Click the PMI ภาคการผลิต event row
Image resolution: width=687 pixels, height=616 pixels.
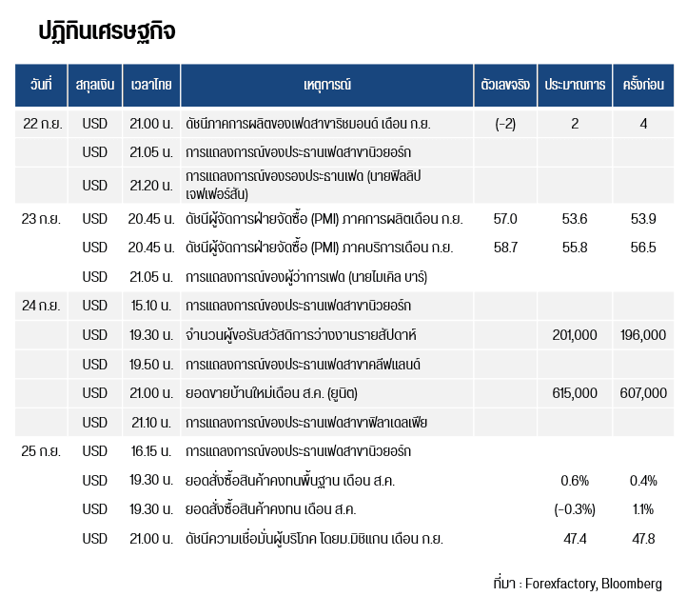coord(324,219)
